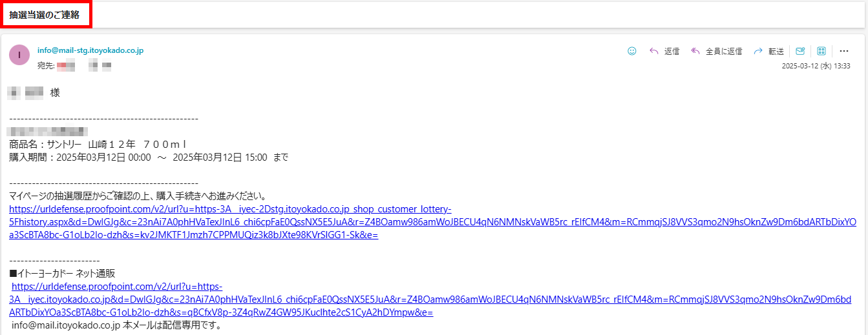Open the emoji reaction picker
This screenshot has height=335, width=868.
point(632,51)
